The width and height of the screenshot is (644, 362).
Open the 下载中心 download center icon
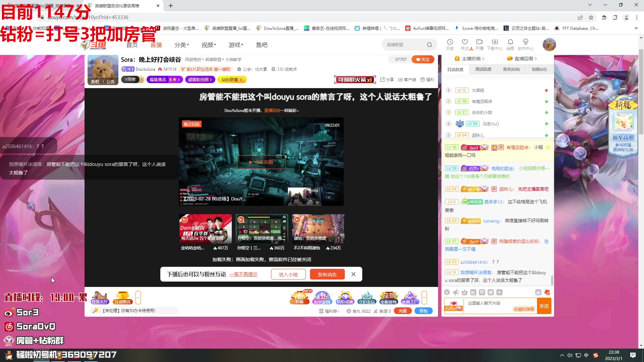495,44
